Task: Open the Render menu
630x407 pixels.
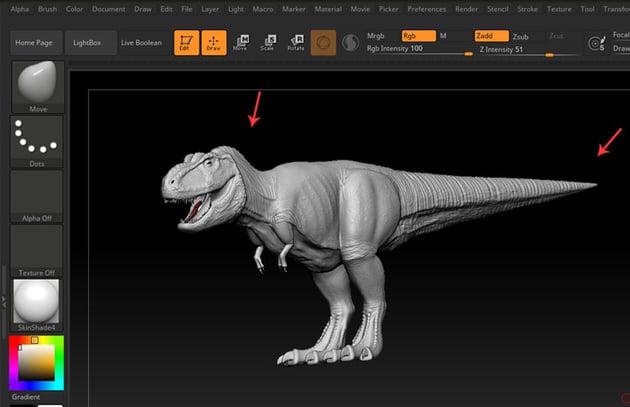Action: click(x=466, y=9)
